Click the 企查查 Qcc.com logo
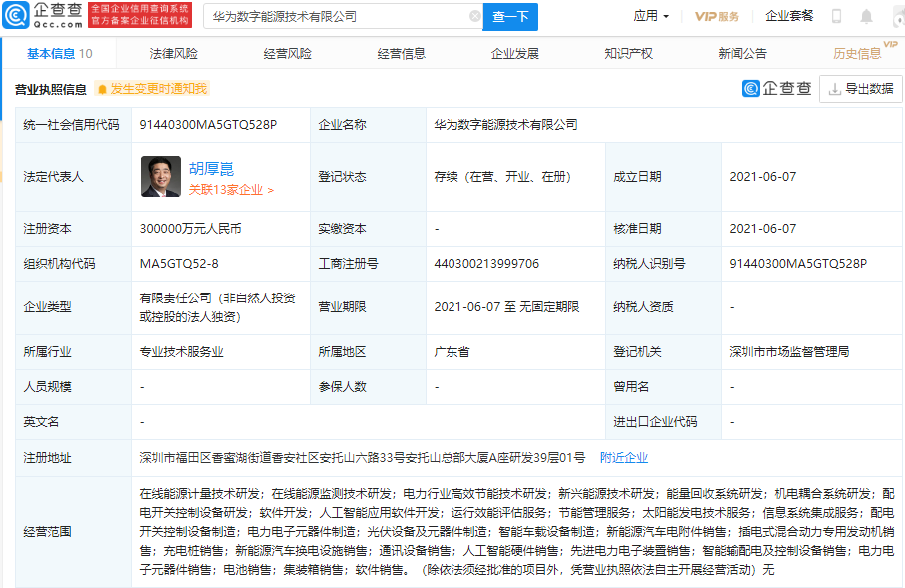Screen dimensions: 905x588 click(43, 15)
